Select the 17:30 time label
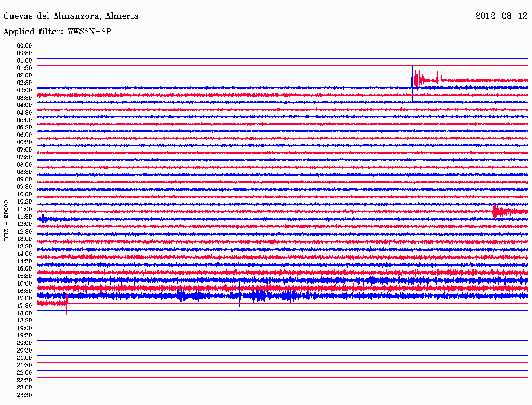 tap(24, 306)
